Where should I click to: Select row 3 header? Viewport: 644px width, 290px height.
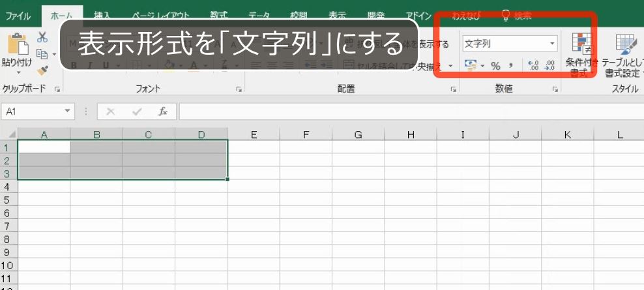(8, 173)
